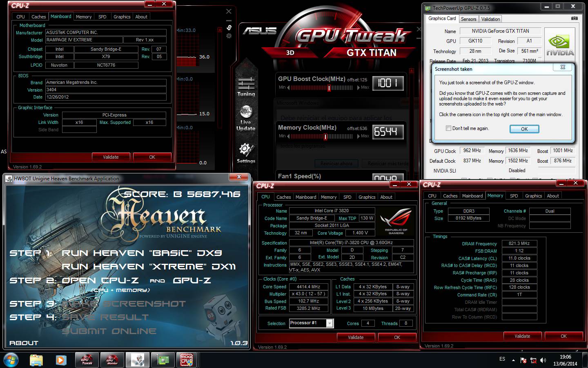Tick the Don't tell me again checkbox
This screenshot has width=588, height=368.
pyautogui.click(x=449, y=128)
